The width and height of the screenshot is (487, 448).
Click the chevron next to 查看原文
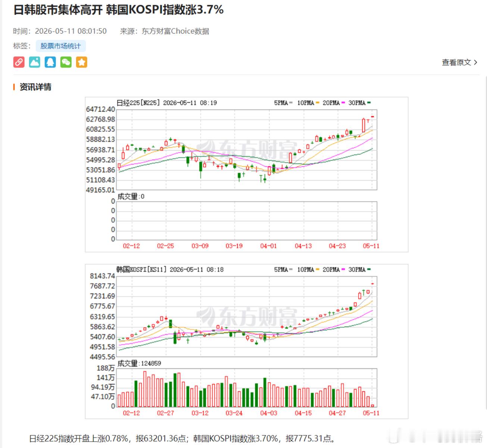[475, 62]
